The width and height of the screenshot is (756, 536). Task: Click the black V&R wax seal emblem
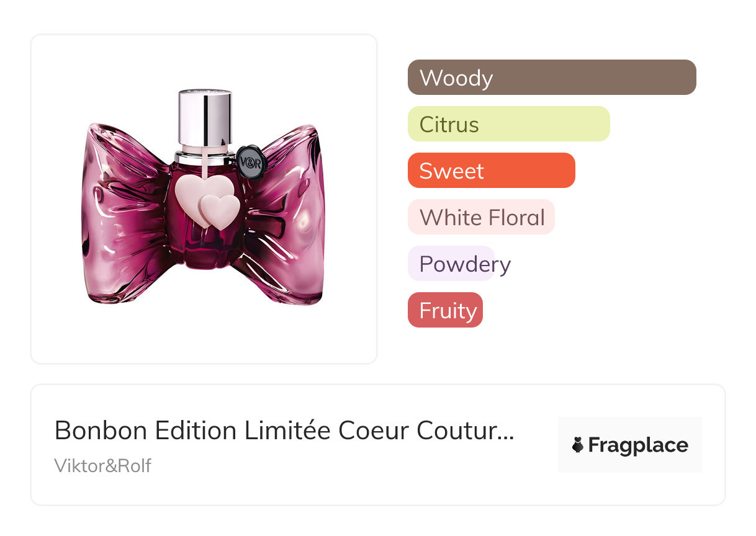click(251, 163)
